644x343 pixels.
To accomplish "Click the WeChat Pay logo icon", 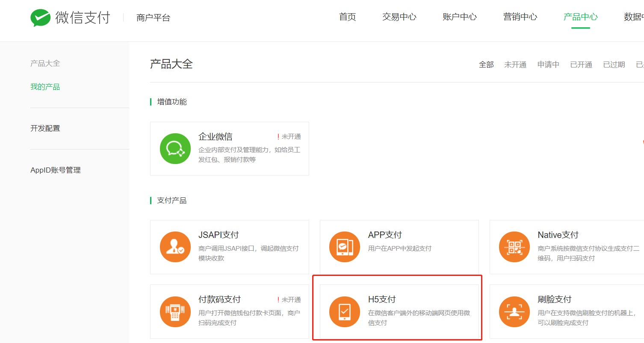I will point(41,18).
